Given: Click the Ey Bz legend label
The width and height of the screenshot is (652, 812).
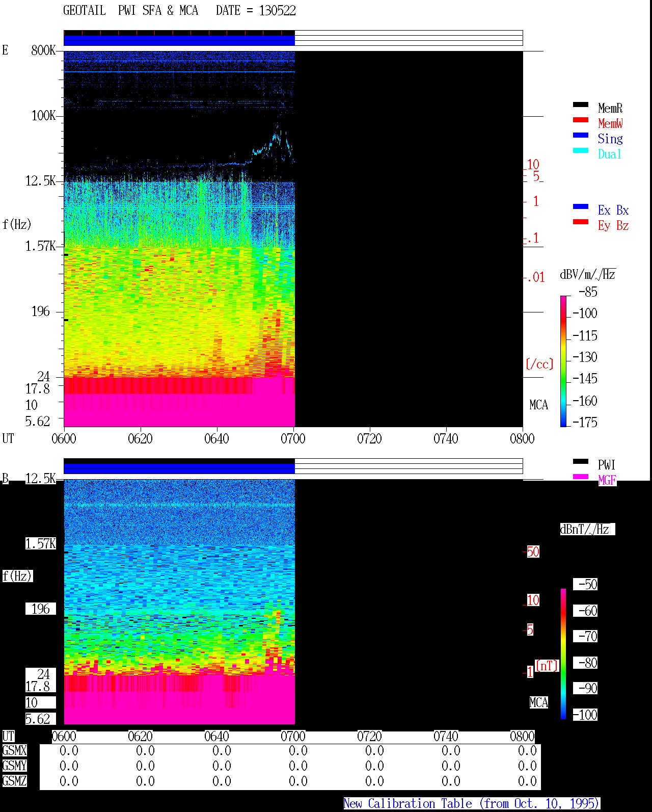Looking at the screenshot, I should click(x=613, y=225).
